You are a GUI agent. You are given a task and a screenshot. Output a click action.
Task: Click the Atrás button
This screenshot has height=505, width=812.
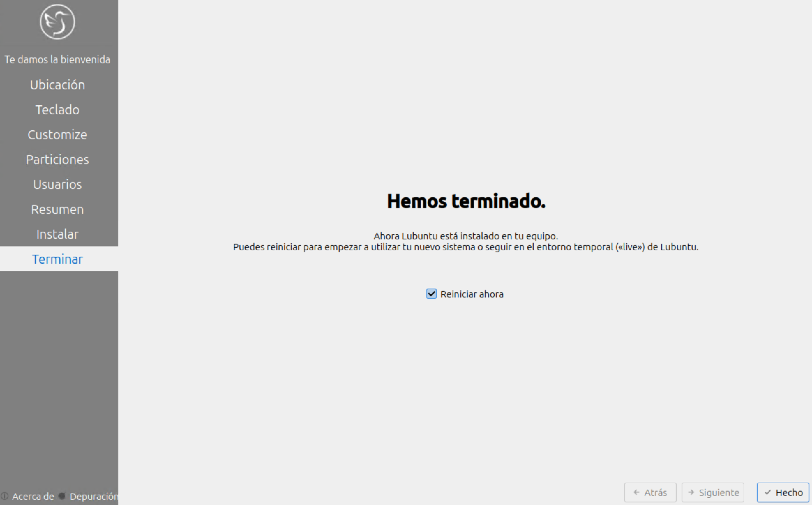650,493
